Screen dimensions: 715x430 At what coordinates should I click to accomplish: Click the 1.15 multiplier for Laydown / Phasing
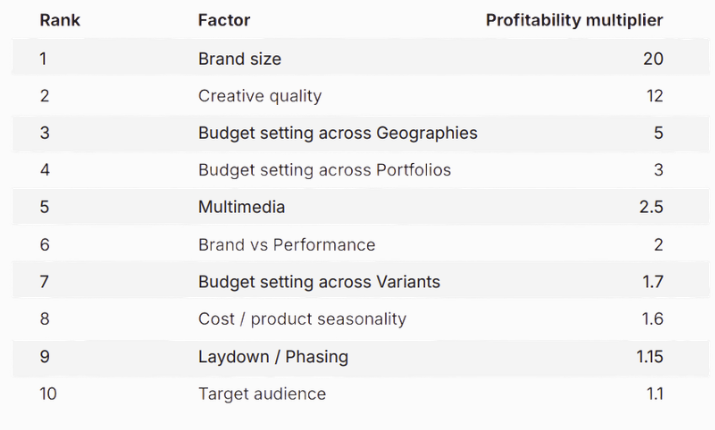pyautogui.click(x=648, y=356)
